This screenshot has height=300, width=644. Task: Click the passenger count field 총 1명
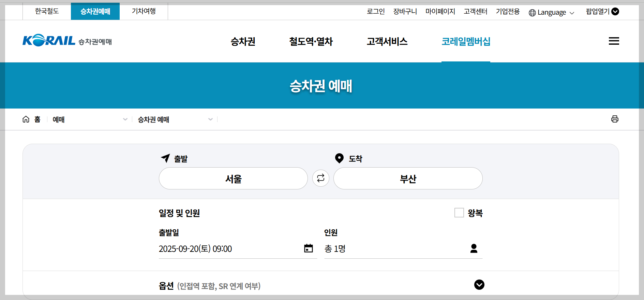(403, 249)
